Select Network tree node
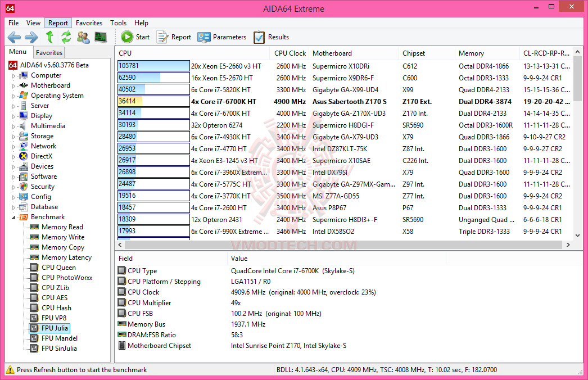The width and height of the screenshot is (588, 380). (43, 146)
